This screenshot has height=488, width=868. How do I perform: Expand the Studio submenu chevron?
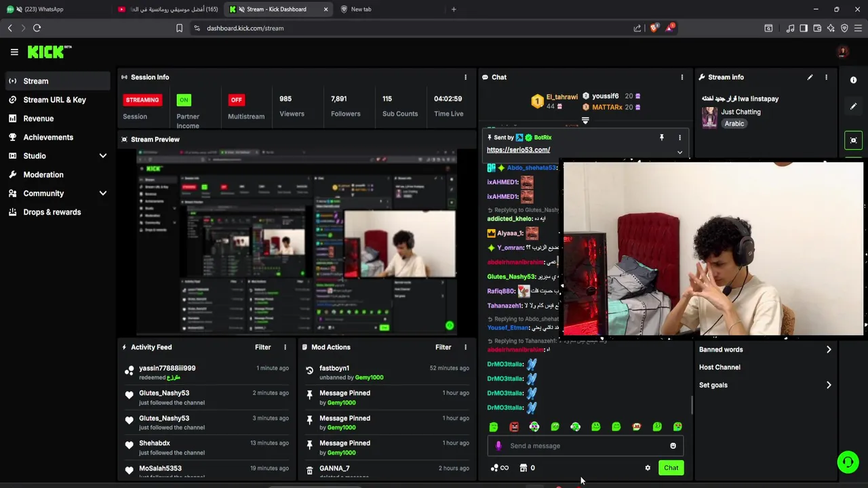pyautogui.click(x=103, y=156)
